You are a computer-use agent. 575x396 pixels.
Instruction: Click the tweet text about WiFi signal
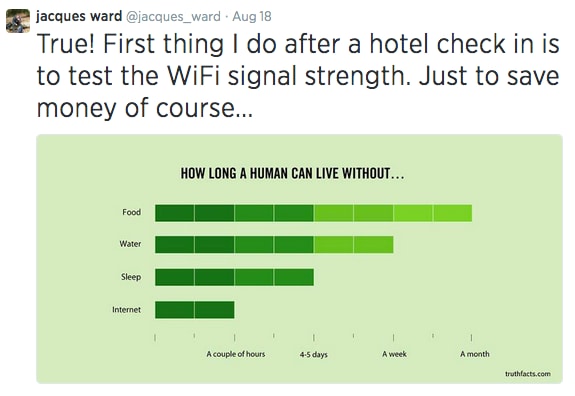click(x=298, y=76)
